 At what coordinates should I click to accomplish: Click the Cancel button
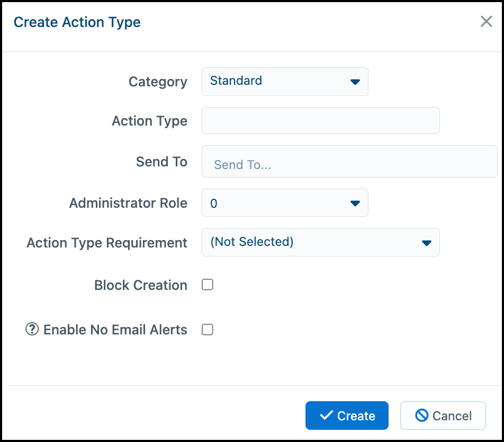(x=443, y=416)
